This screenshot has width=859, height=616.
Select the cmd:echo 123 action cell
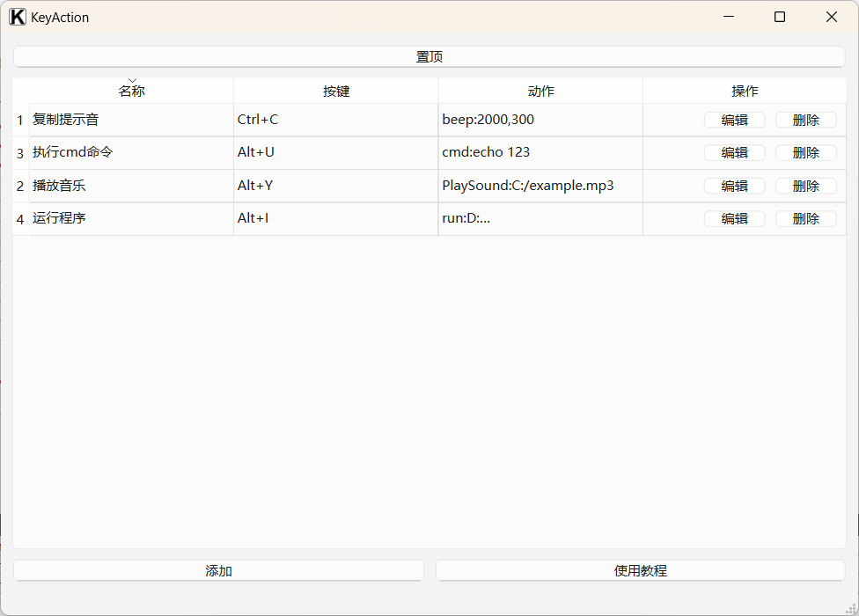540,153
